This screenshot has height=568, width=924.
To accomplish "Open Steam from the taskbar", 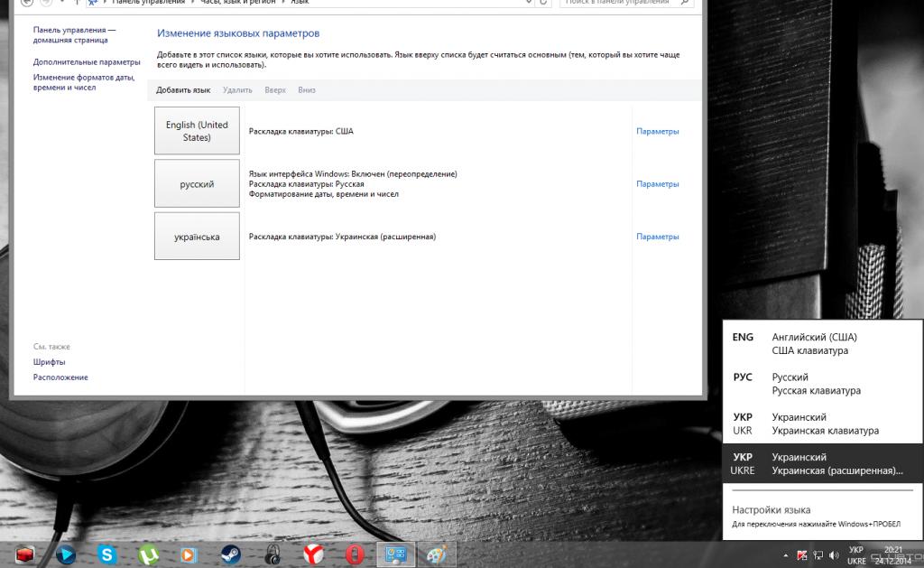I will 230,554.
